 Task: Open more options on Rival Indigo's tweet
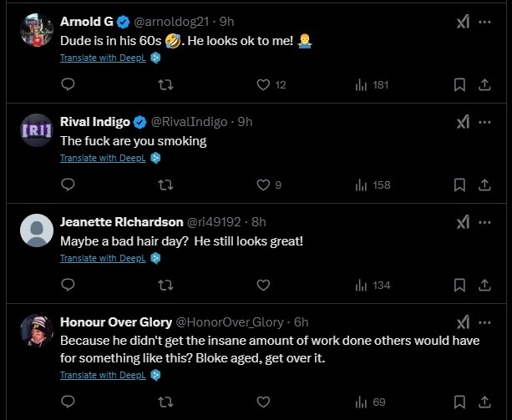(485, 123)
